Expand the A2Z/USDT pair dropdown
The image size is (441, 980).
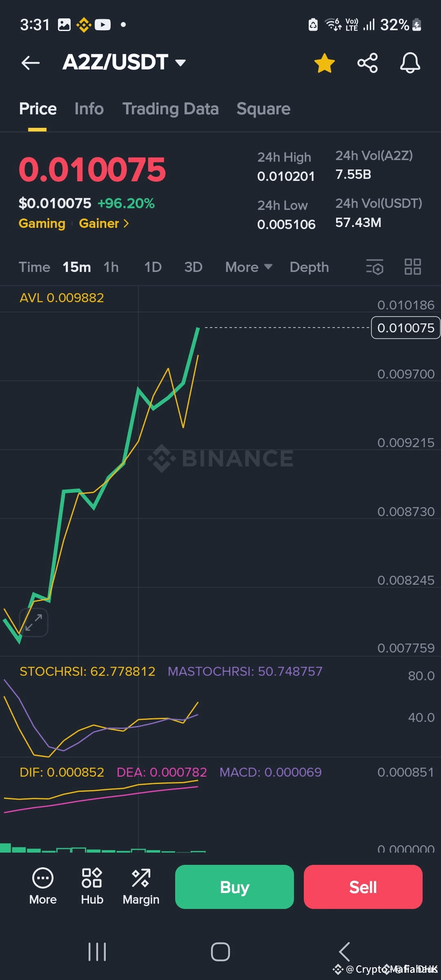[x=180, y=62]
